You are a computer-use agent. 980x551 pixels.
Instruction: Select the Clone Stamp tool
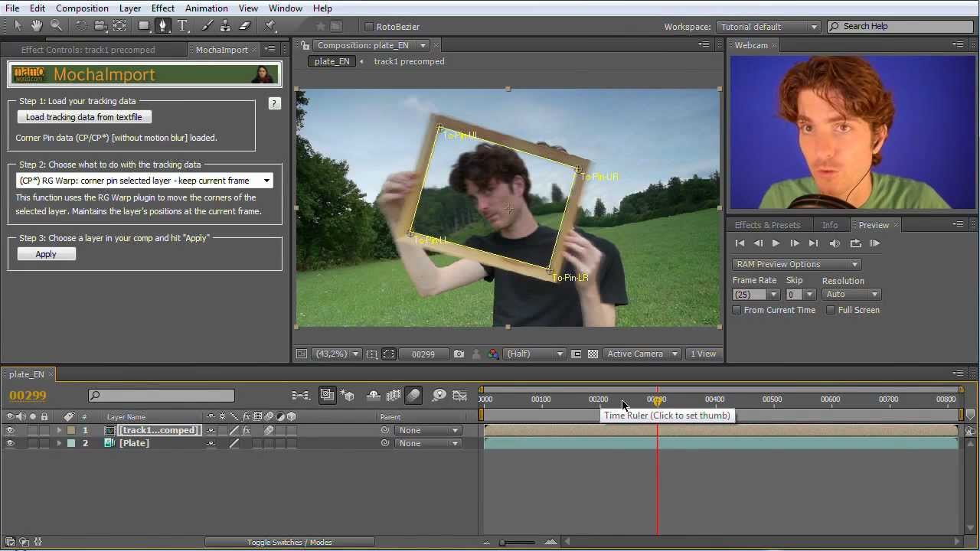coord(225,26)
